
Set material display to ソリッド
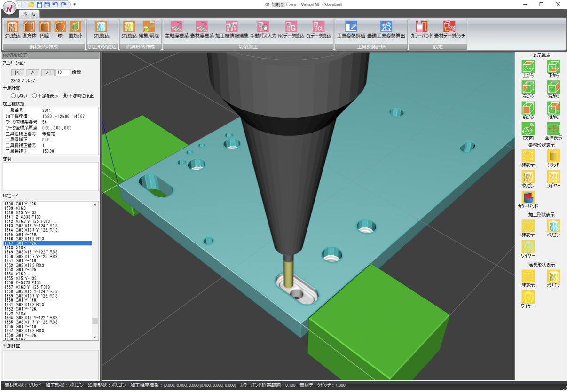[553, 156]
